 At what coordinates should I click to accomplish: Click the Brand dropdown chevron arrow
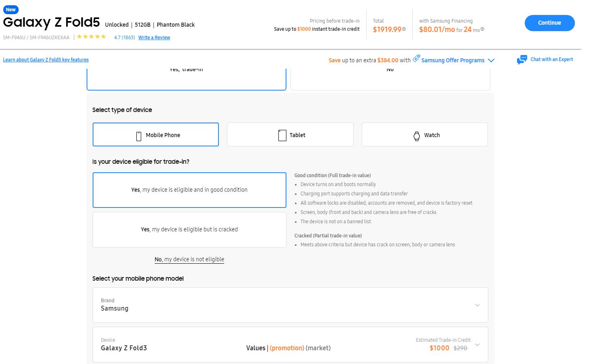(477, 305)
